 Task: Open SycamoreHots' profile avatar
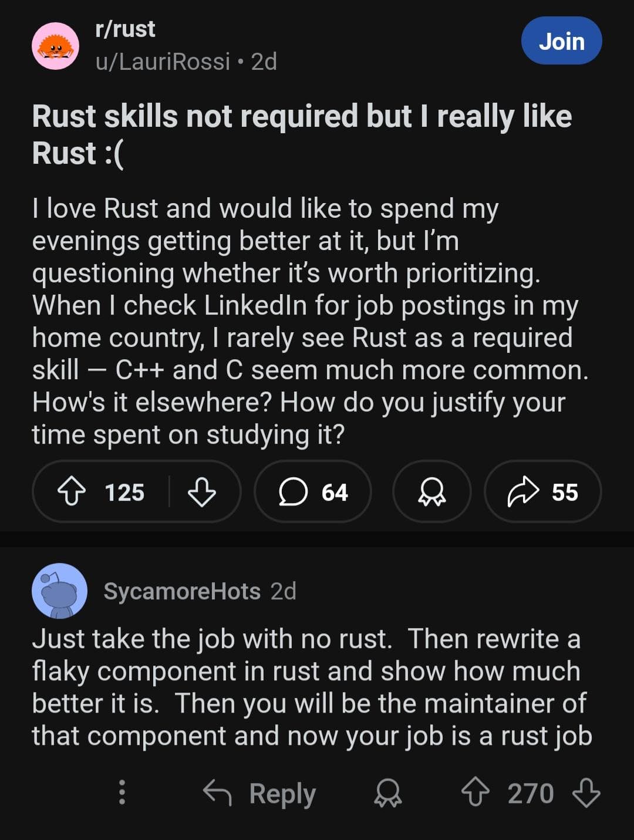59,592
